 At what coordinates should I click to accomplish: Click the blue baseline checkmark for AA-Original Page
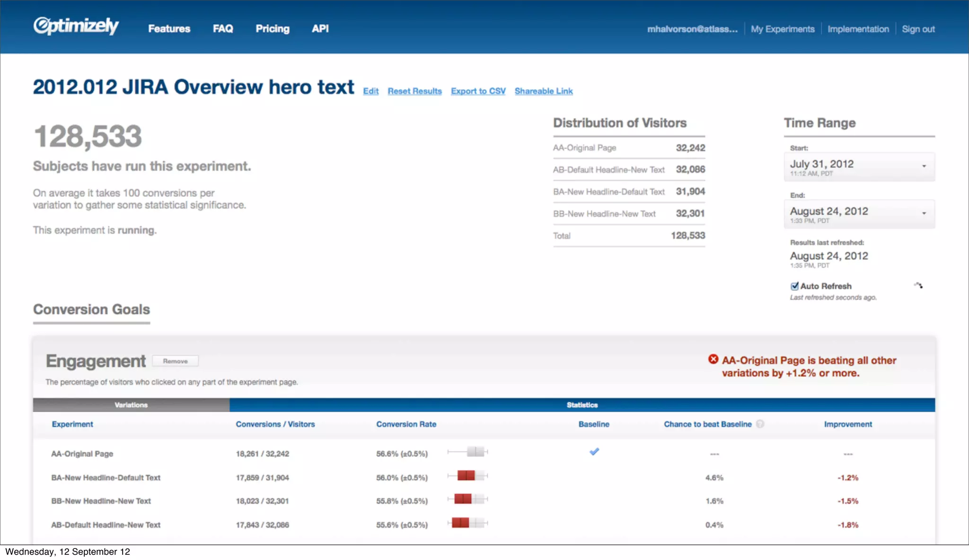(x=594, y=452)
